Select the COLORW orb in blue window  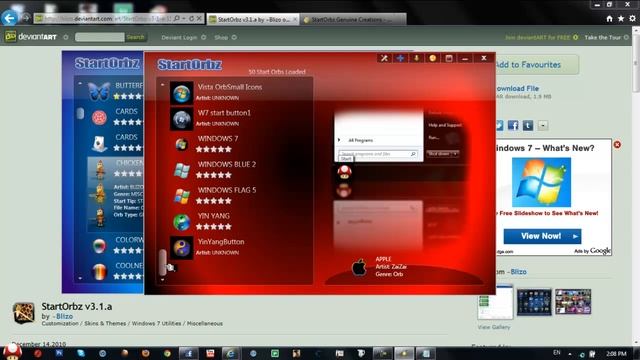(x=99, y=245)
